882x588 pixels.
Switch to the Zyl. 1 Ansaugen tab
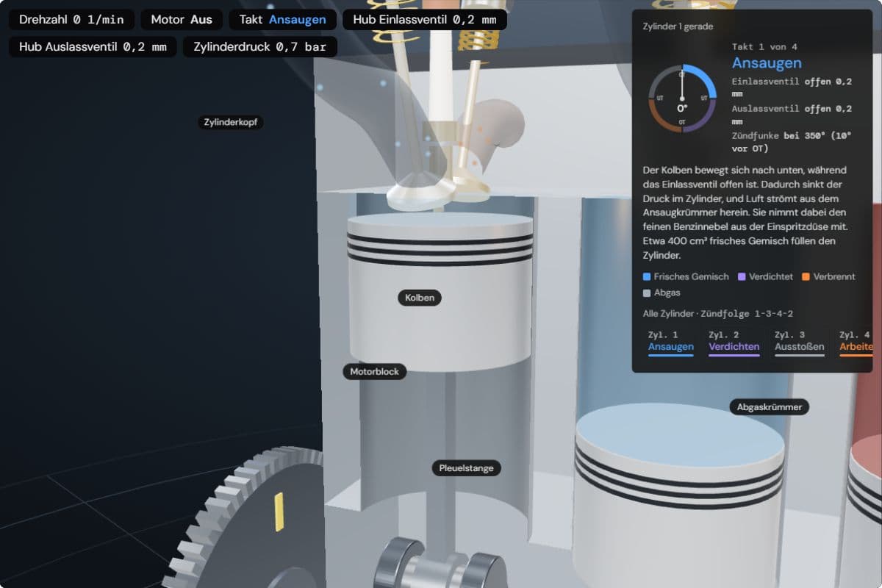coord(671,343)
